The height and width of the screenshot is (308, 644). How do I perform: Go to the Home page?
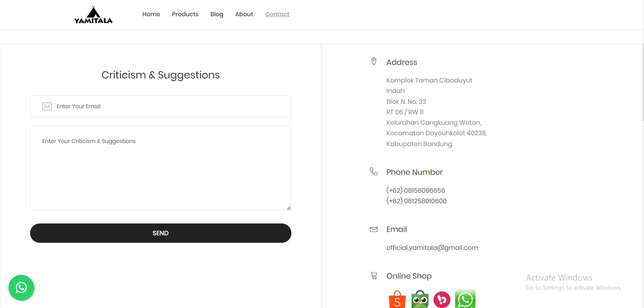[x=151, y=14]
